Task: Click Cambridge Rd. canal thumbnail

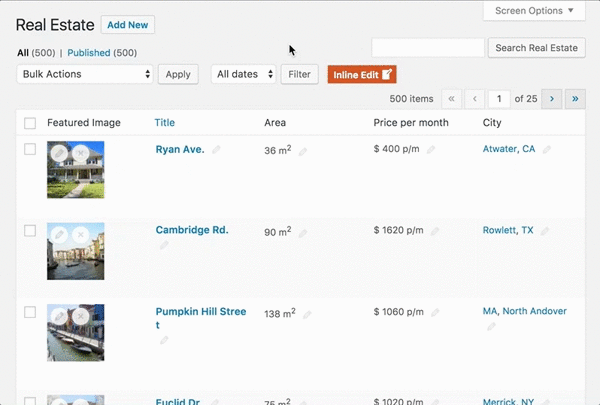Action: pyautogui.click(x=75, y=251)
